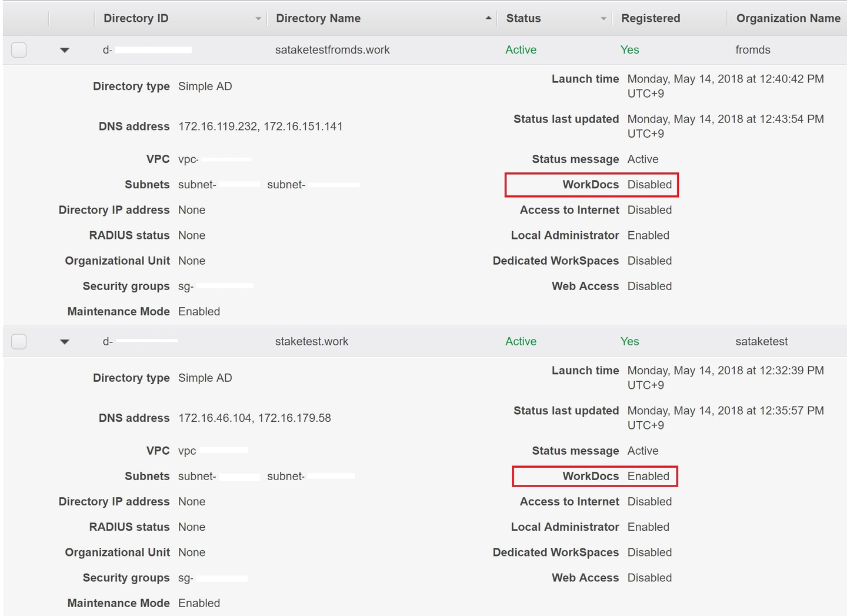Click the Status column header
Image resolution: width=847 pixels, height=616 pixels.
pos(523,18)
